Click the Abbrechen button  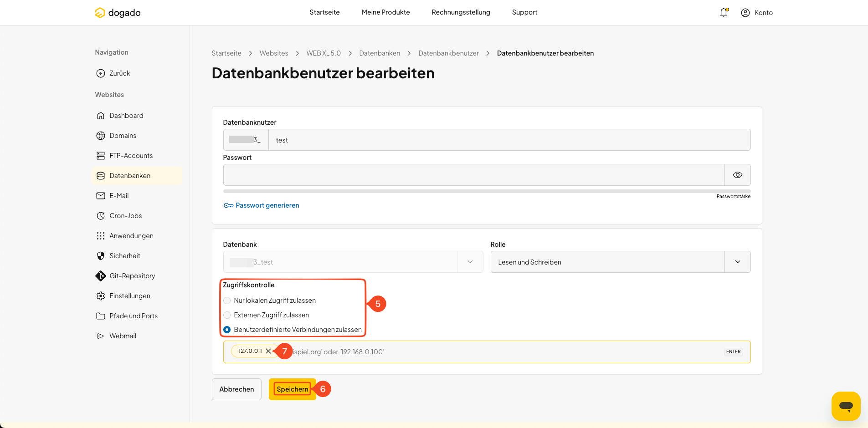pos(236,389)
